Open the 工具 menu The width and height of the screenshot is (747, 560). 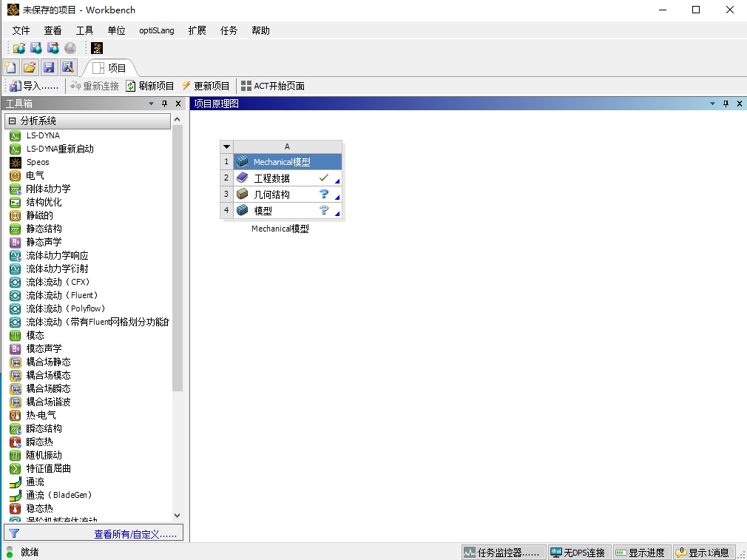point(83,30)
